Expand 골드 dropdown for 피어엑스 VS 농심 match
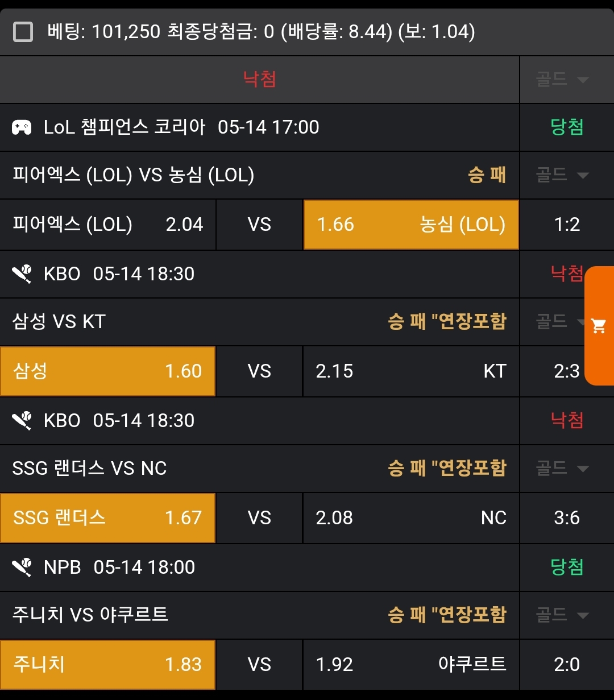The height and width of the screenshot is (700, 614). (562, 175)
